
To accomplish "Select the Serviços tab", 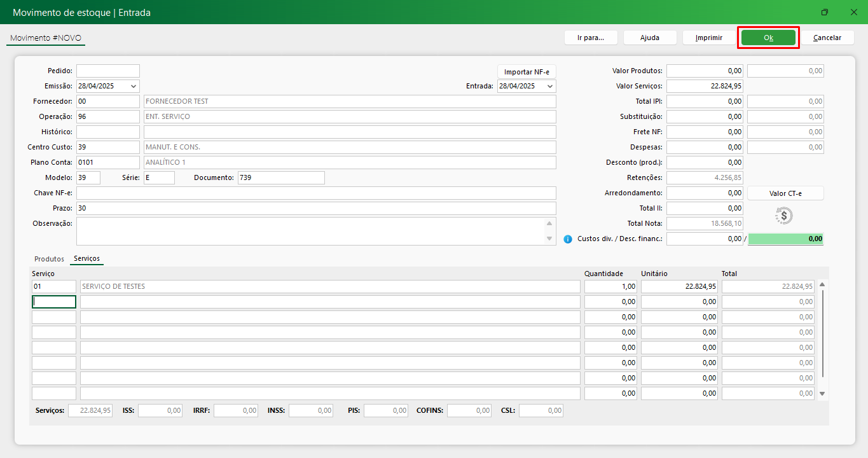I will tap(86, 259).
